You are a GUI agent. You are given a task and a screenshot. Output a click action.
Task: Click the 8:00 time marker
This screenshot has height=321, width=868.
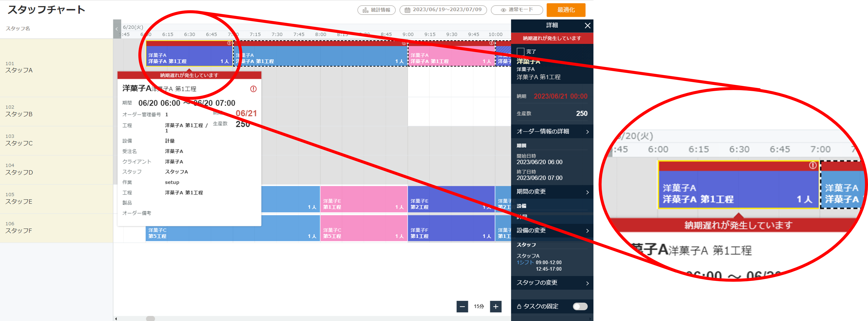pos(320,34)
